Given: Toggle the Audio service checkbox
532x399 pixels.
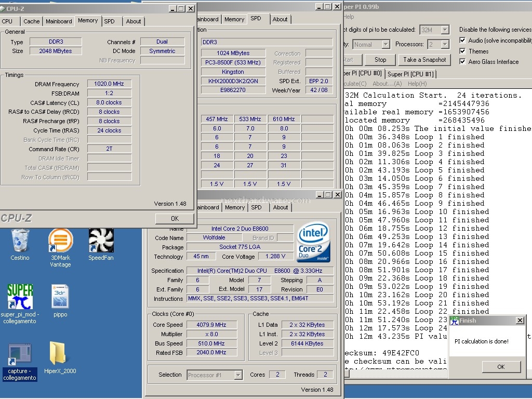Looking at the screenshot, I should click(x=462, y=40).
